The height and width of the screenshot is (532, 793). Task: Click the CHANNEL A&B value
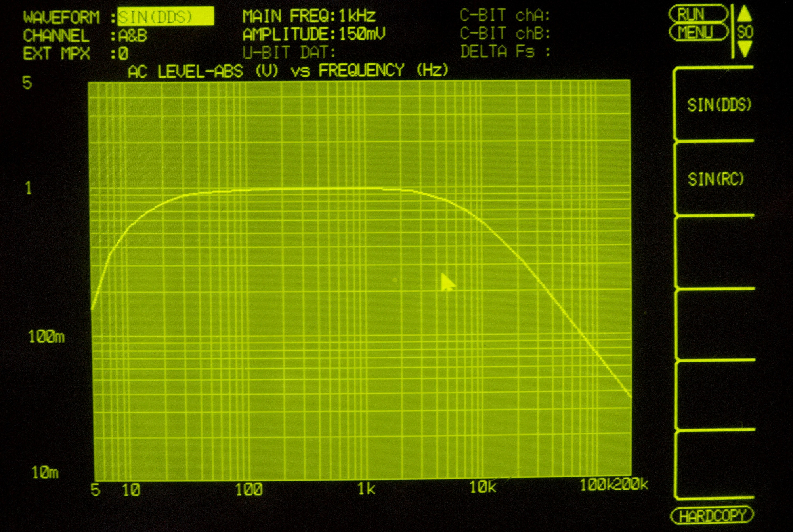[x=133, y=36]
